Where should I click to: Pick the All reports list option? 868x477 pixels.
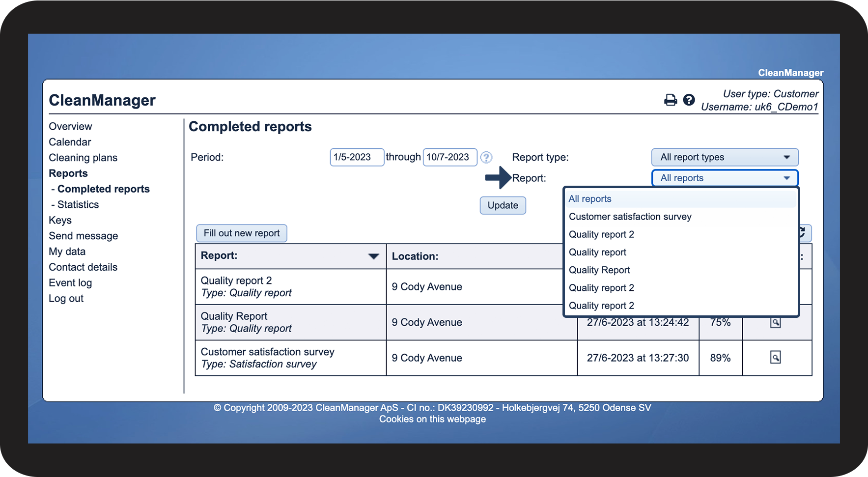click(x=590, y=199)
